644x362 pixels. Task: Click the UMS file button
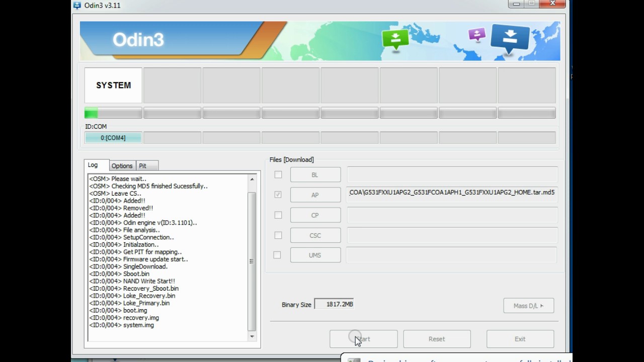click(315, 255)
